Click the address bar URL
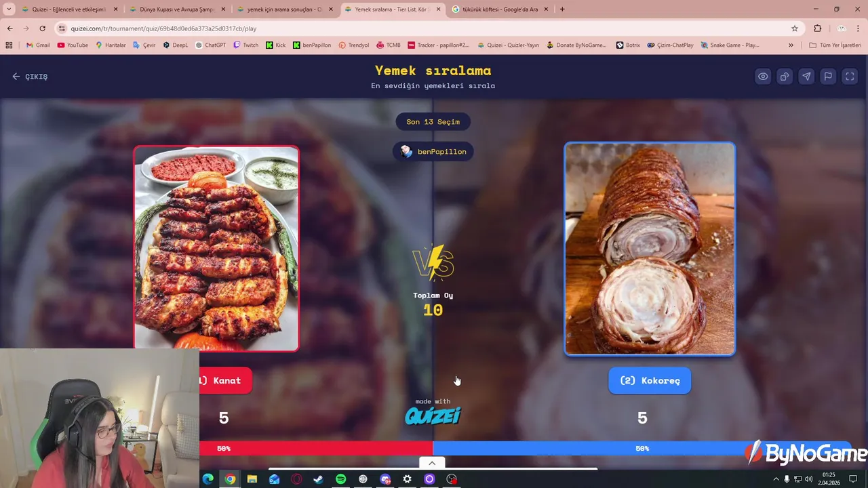868x488 pixels. pos(163,28)
